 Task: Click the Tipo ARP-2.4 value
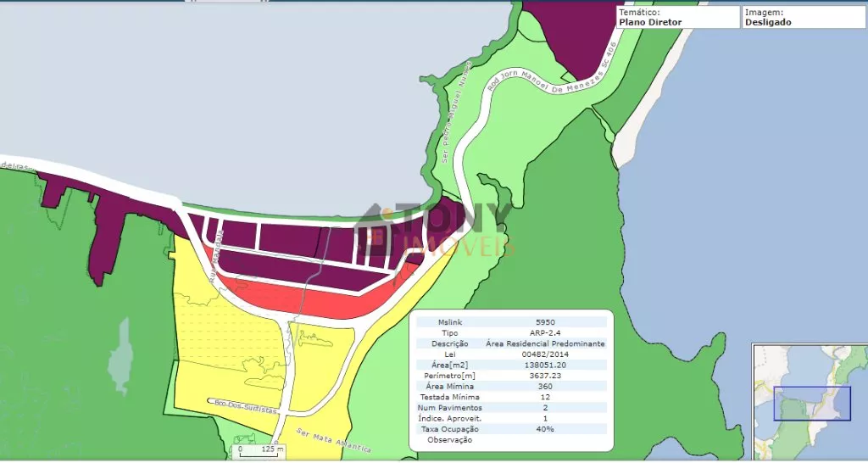pyautogui.click(x=545, y=333)
